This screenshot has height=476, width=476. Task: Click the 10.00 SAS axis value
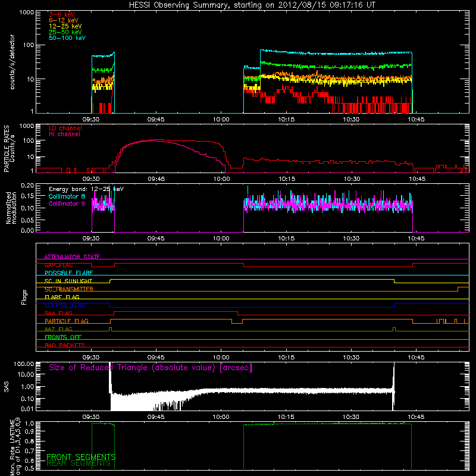(x=26, y=374)
